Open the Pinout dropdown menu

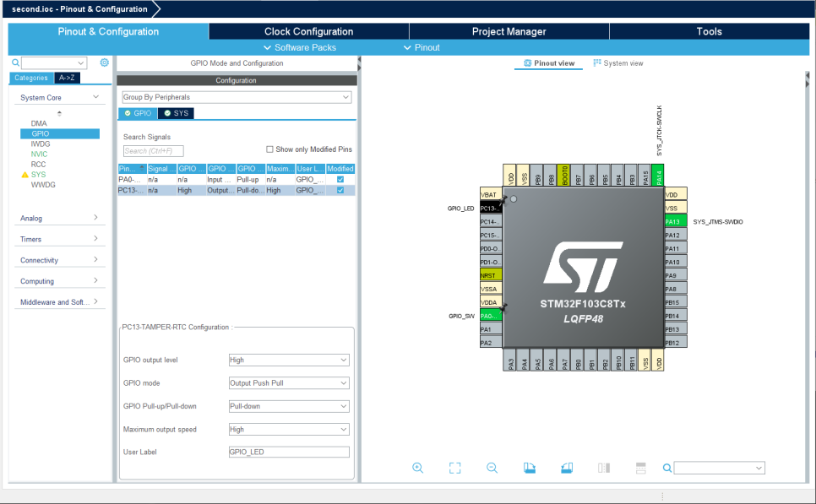[422, 47]
